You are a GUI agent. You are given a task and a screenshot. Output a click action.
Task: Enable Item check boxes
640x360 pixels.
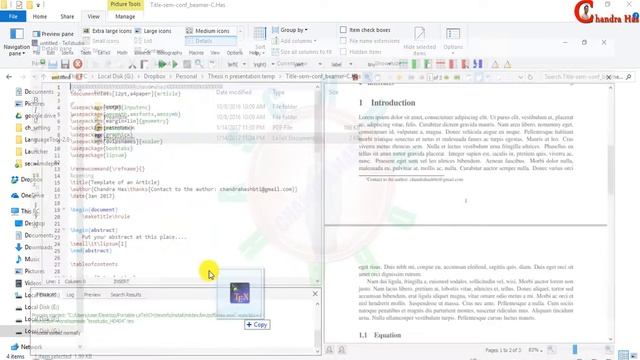[343, 30]
